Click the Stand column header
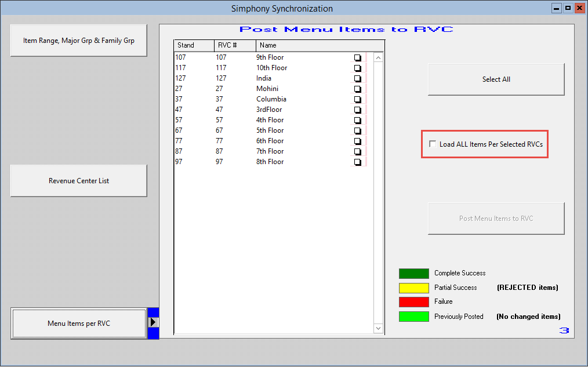Viewport: 588px width, 367px height. 194,45
